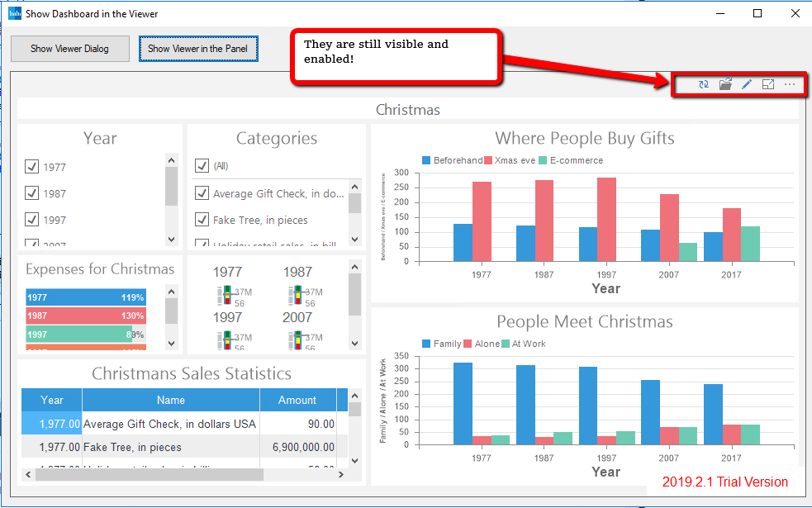
Task: Click the edit pencil icon
Action: click(747, 84)
